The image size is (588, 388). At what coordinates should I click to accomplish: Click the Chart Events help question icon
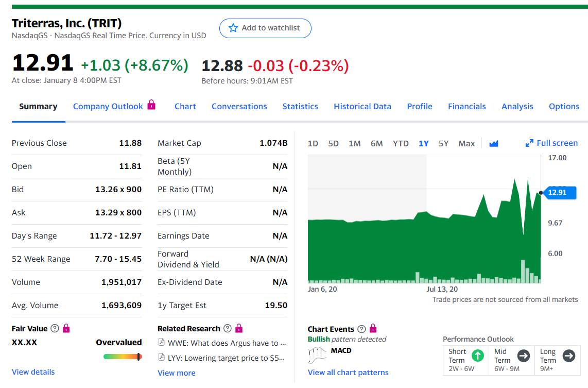[361, 329]
